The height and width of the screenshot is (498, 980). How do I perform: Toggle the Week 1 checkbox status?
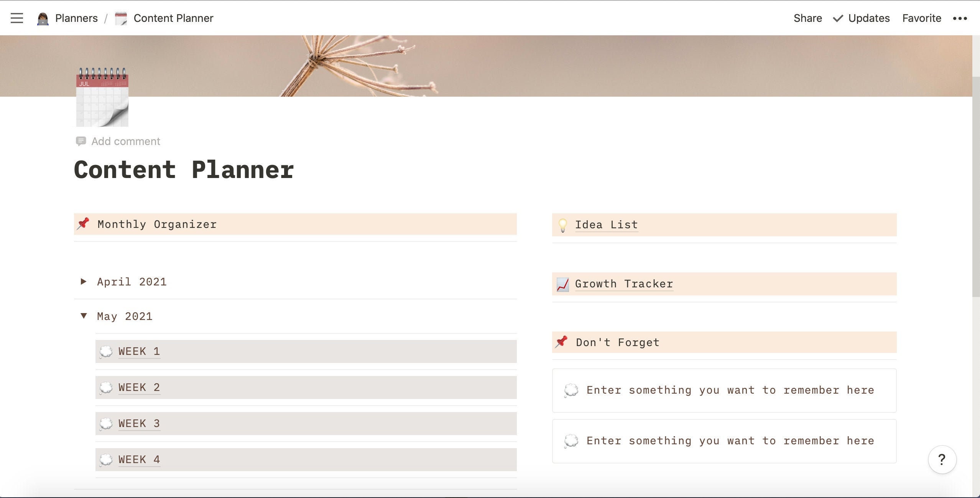click(106, 351)
